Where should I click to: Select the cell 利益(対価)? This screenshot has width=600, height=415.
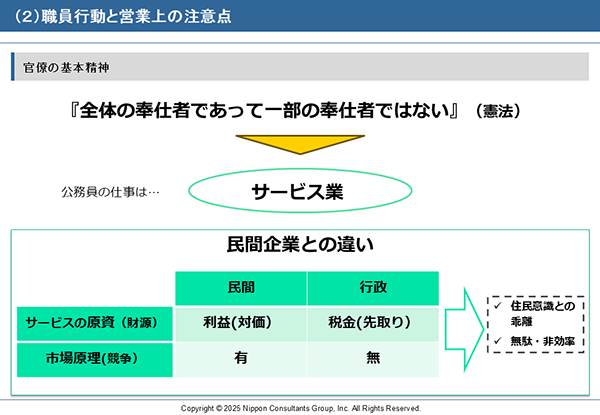click(x=241, y=324)
